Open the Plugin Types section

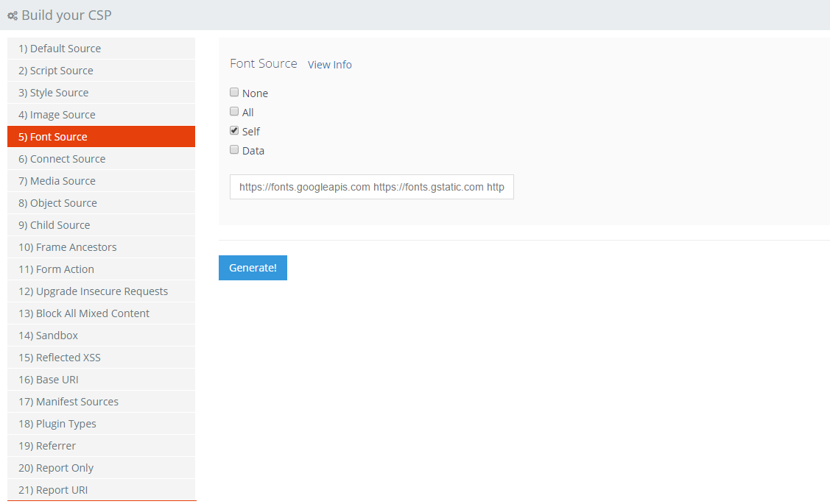(x=101, y=424)
